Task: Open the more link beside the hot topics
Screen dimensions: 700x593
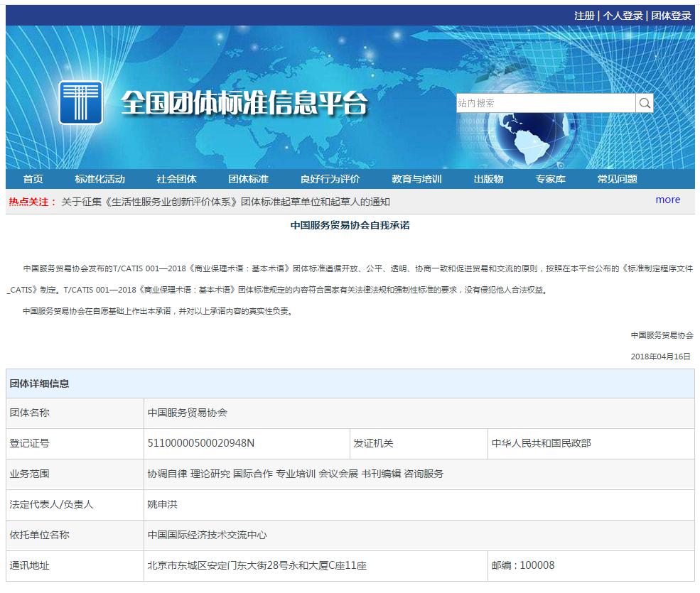Action: (x=667, y=200)
